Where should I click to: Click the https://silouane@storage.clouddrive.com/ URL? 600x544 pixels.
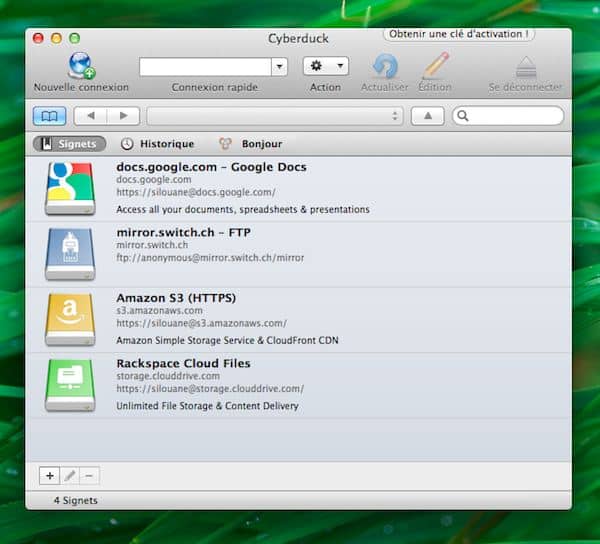coord(210,389)
